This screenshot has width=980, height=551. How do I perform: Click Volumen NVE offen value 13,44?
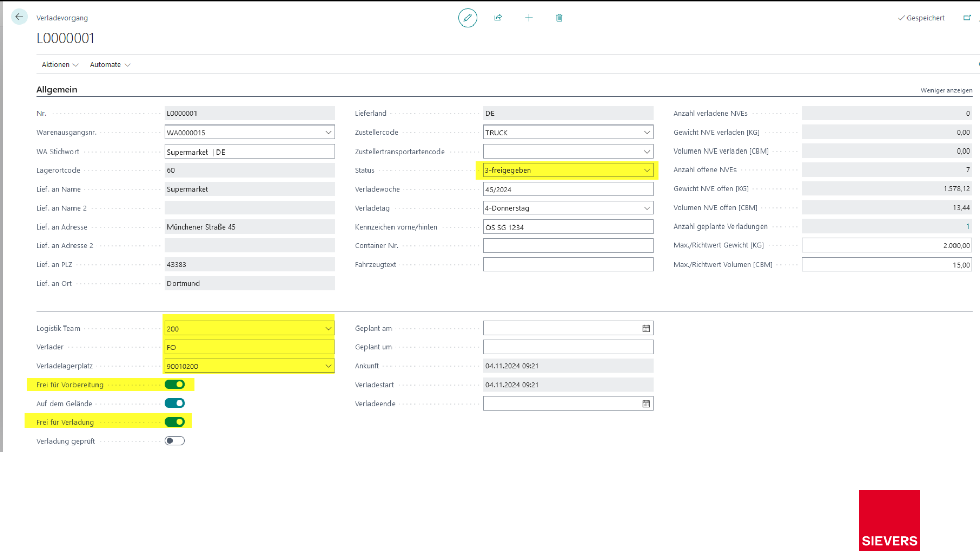(x=887, y=208)
